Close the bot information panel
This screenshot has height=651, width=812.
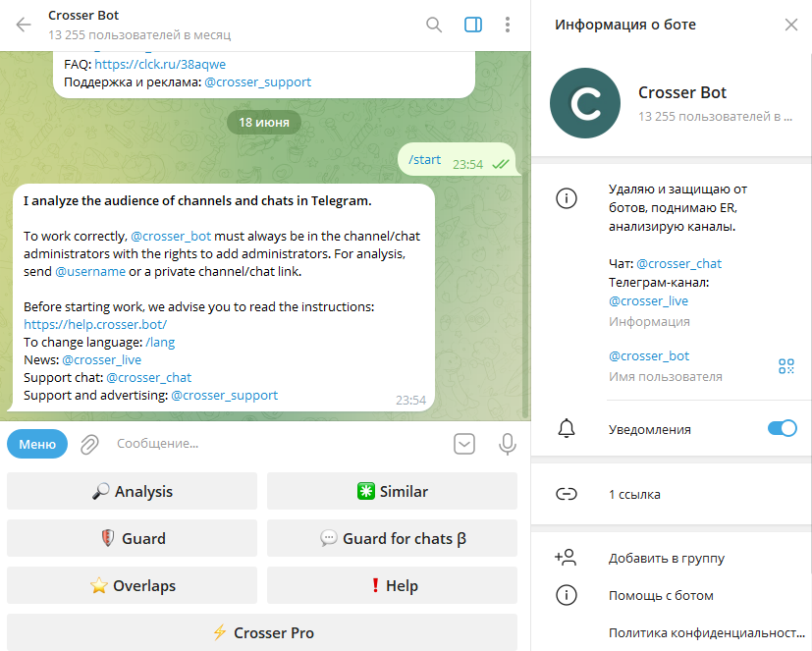(x=790, y=25)
